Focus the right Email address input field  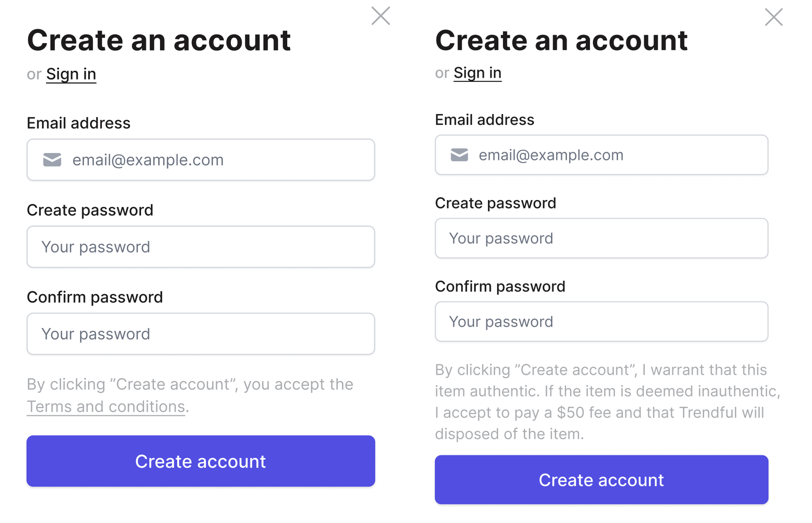pos(601,155)
